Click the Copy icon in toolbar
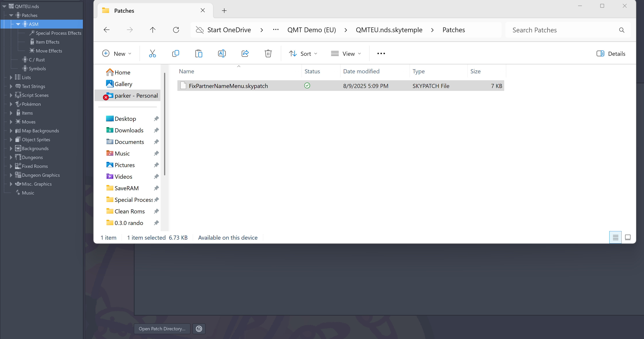This screenshot has height=339, width=644. tap(175, 53)
